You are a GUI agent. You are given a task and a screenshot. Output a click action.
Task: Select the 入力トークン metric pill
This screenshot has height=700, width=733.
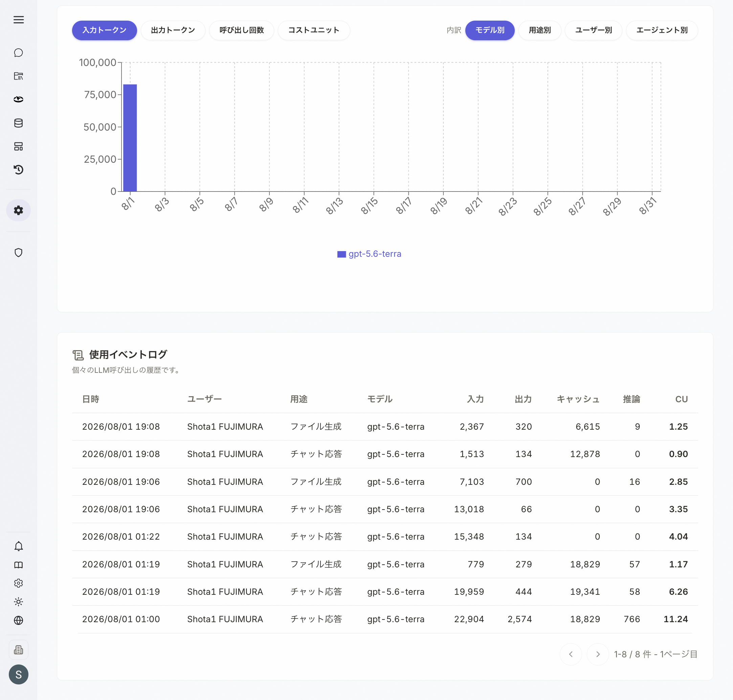tap(105, 30)
